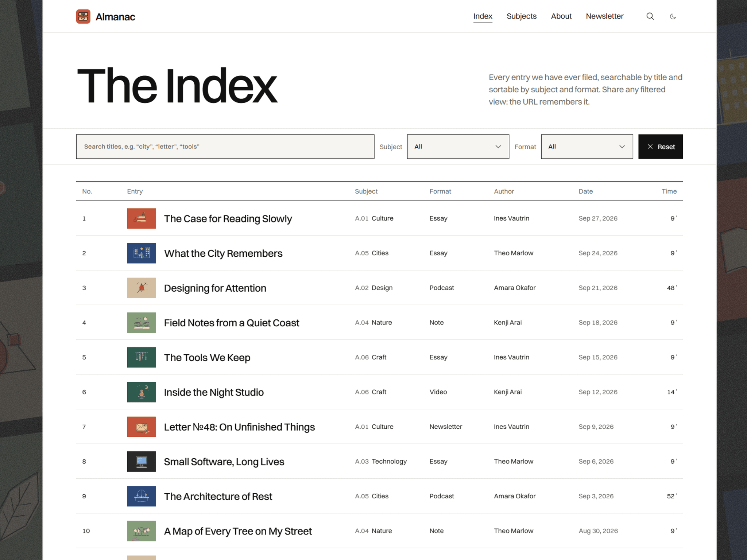Open the Small Software, Long Lives thumbnail
747x560 pixels.
click(141, 462)
